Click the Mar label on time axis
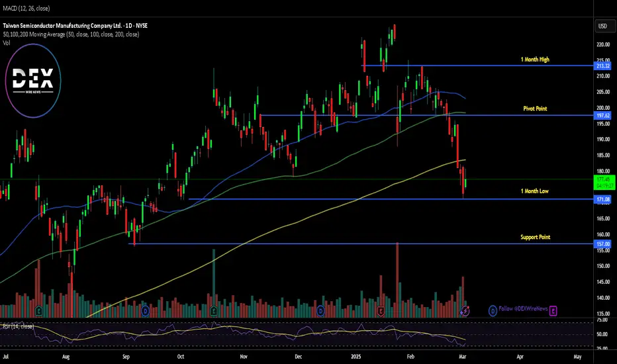 (x=462, y=357)
